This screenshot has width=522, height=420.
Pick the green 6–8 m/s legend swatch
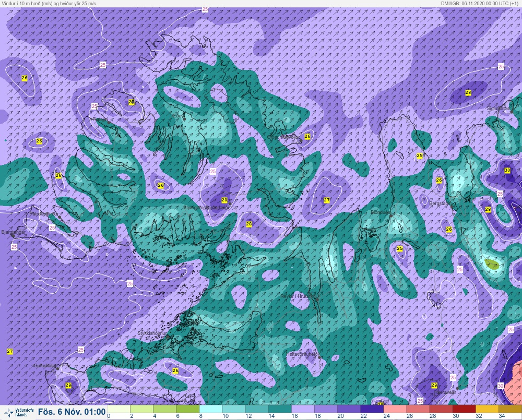[x=188, y=409]
